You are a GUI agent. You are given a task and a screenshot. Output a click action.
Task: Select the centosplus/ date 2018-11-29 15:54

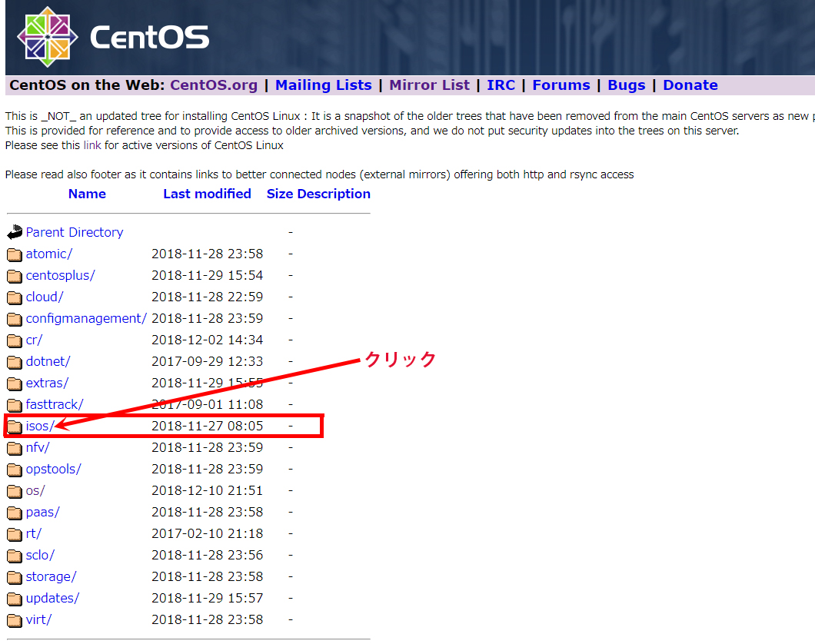pyautogui.click(x=208, y=275)
